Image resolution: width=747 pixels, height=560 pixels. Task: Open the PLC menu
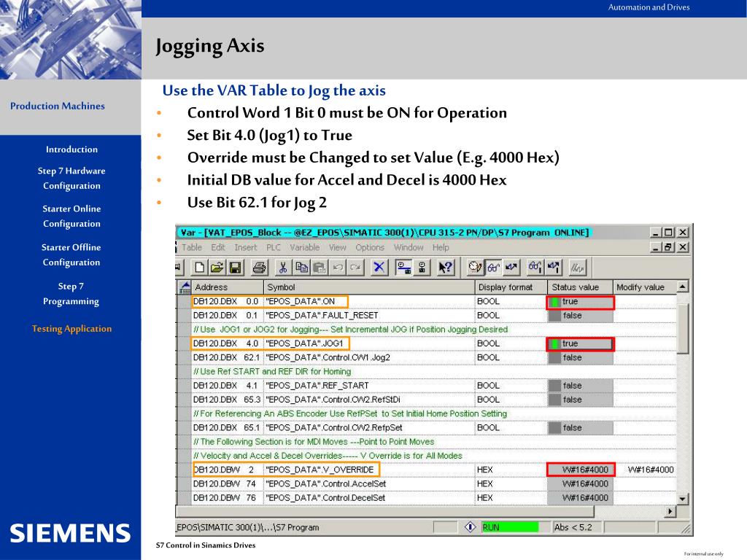(274, 248)
